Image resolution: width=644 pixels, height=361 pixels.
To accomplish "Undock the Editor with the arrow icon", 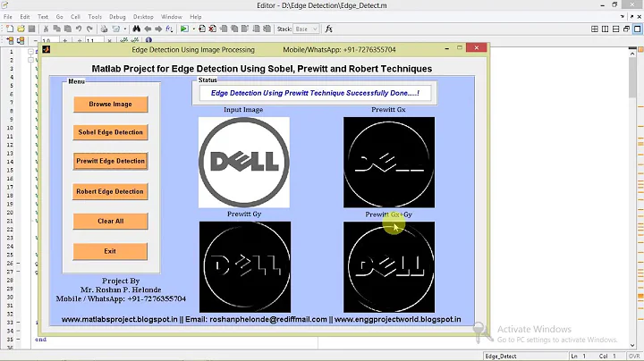I will [631, 16].
